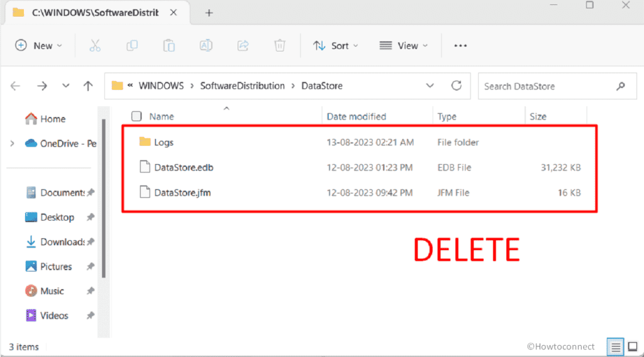Add a new tab with plus
This screenshot has width=644, height=357.
209,13
